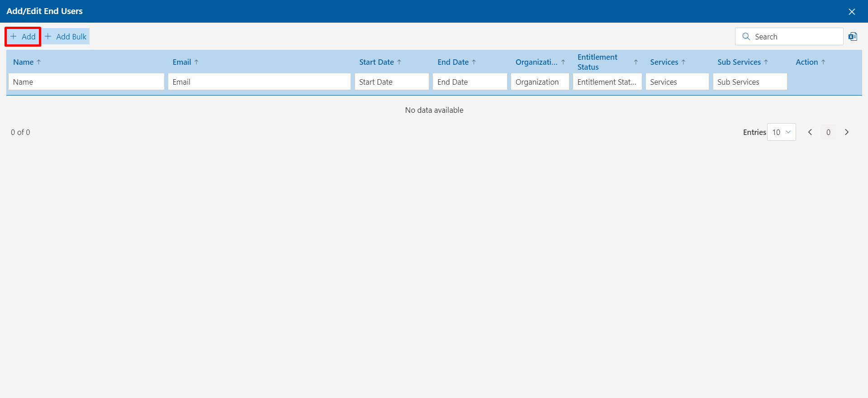Viewport: 868px width, 398px height.
Task: Click the Email filter field
Action: pyautogui.click(x=259, y=82)
